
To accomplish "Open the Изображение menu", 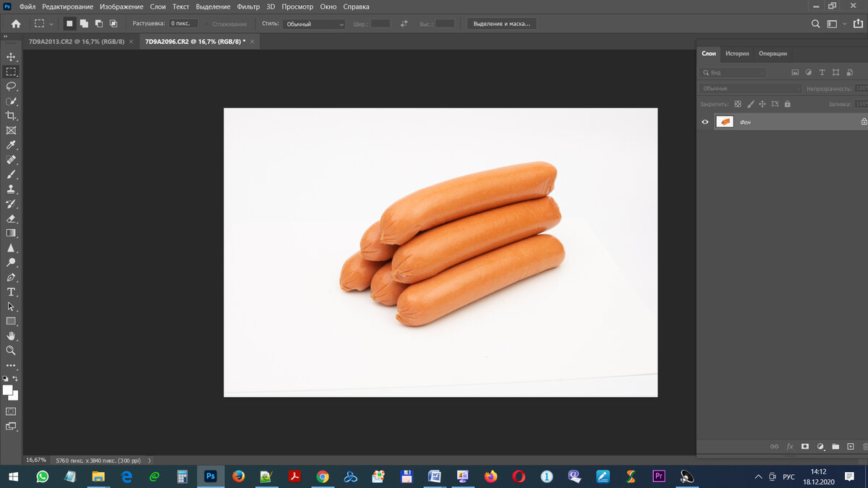I will (122, 7).
